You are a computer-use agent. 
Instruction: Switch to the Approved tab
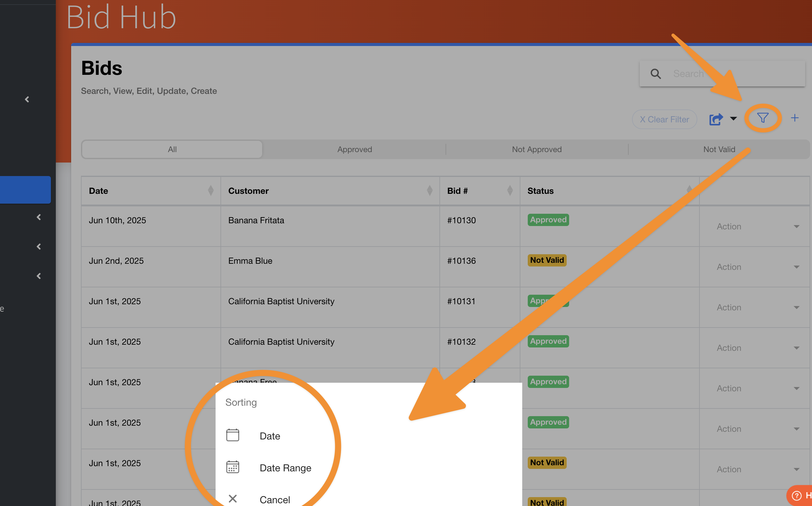(x=354, y=149)
